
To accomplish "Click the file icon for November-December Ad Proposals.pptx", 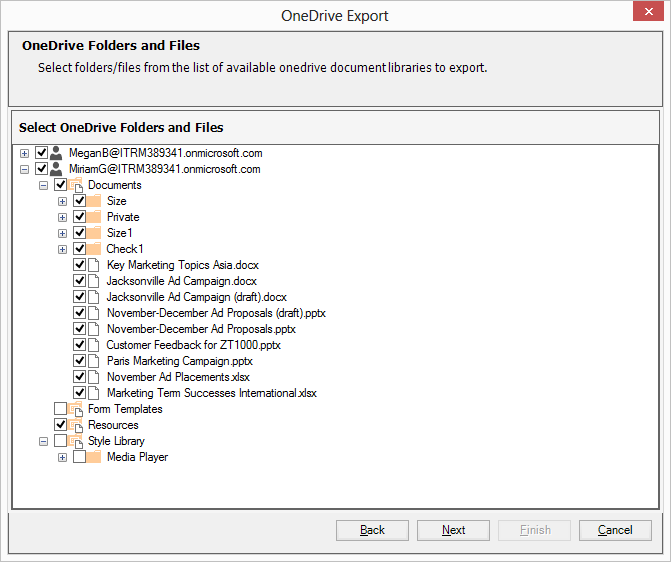I will [93, 329].
